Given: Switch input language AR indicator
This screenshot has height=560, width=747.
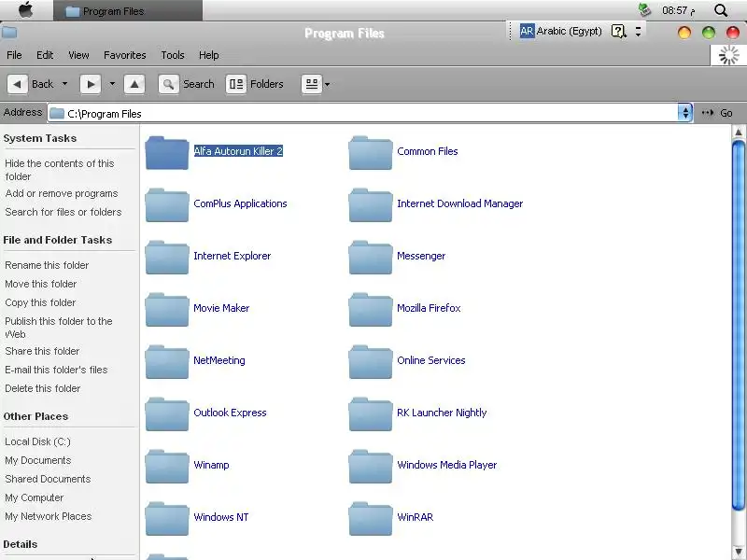Looking at the screenshot, I should click(x=527, y=32).
